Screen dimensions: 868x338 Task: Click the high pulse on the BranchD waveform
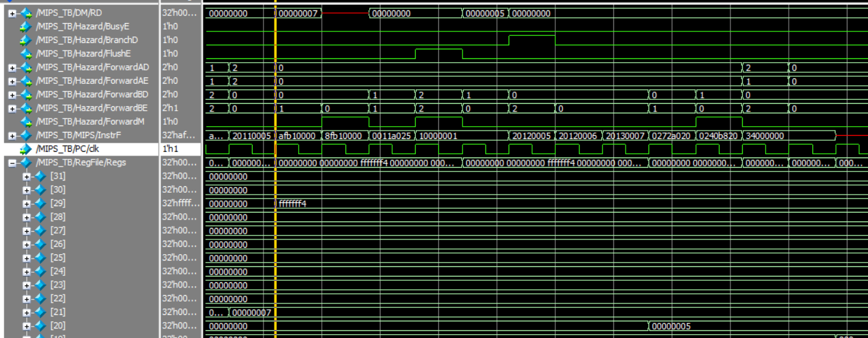532,40
